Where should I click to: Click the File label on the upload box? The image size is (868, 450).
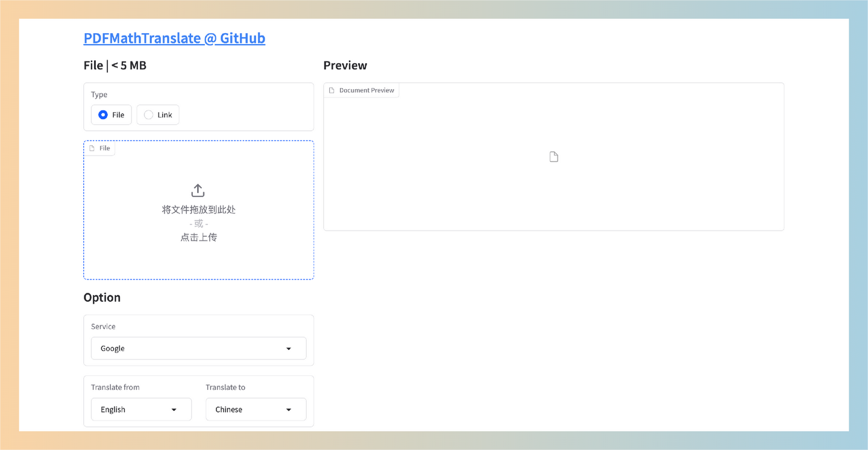105,148
